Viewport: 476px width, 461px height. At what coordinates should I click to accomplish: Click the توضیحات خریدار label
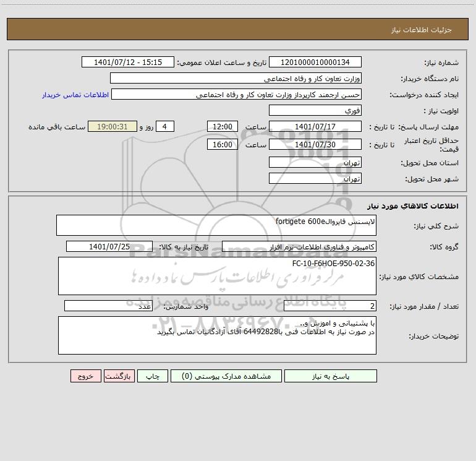pos(434,336)
